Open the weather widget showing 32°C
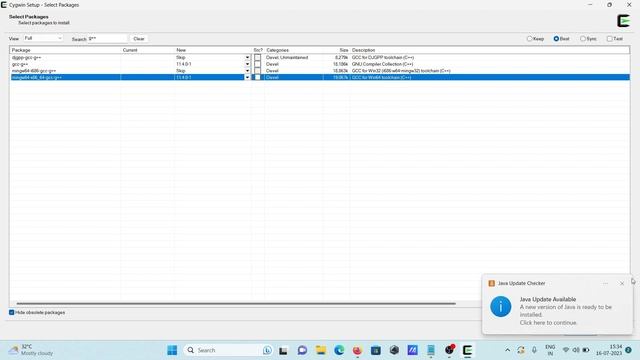640x360 pixels. pos(31,350)
